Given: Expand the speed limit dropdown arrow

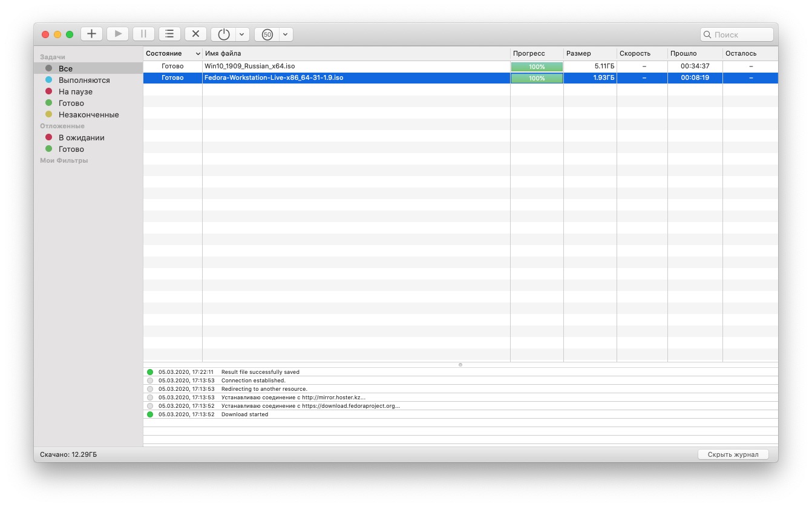Looking at the screenshot, I should coord(285,34).
